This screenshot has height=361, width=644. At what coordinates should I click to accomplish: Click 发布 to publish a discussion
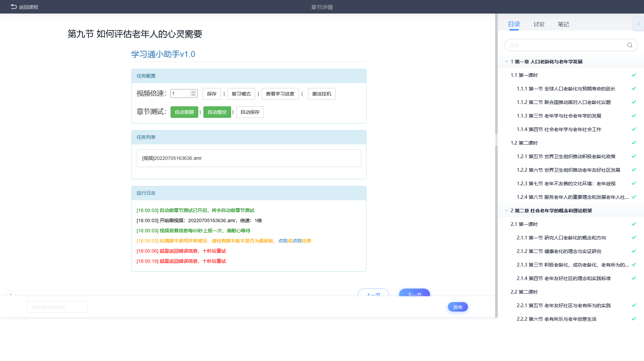pos(458,307)
